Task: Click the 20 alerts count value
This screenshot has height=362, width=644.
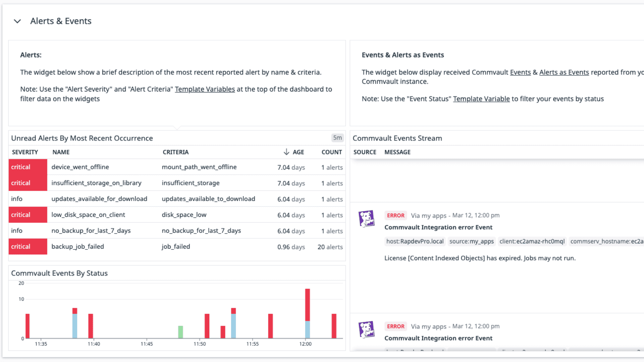Action: click(x=330, y=247)
